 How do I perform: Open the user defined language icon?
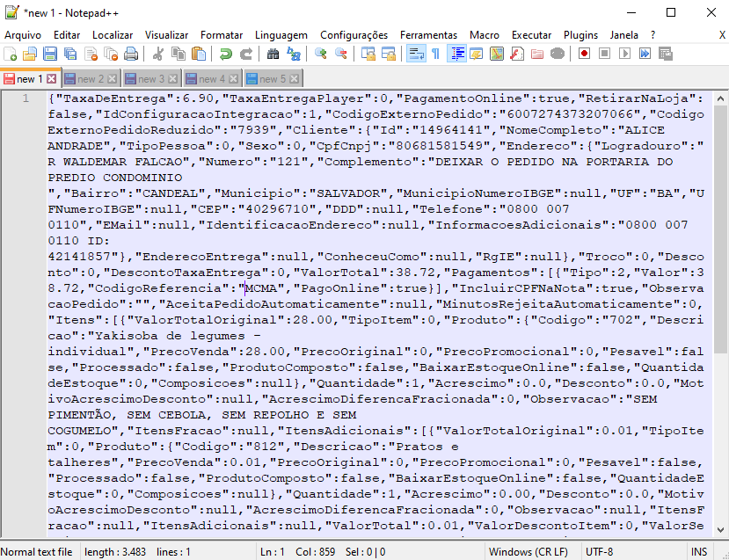(x=476, y=54)
